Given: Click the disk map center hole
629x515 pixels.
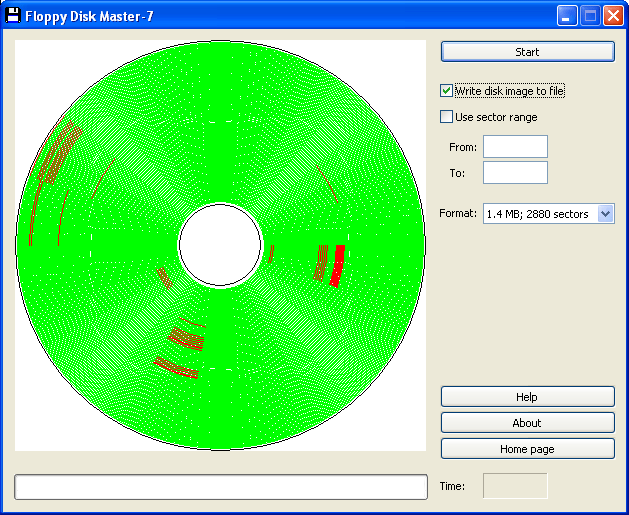Looking at the screenshot, I should 220,245.
